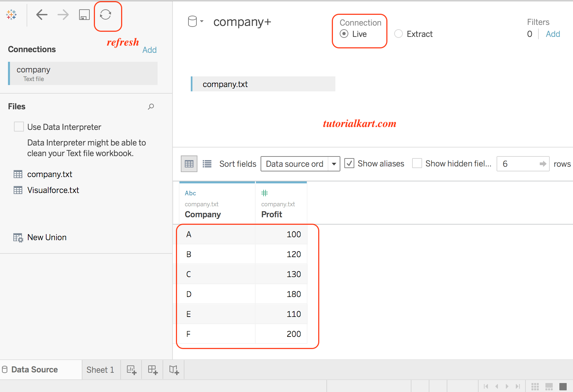Add a filter using the Filters Add link
This screenshot has width=573, height=392.
coord(552,34)
